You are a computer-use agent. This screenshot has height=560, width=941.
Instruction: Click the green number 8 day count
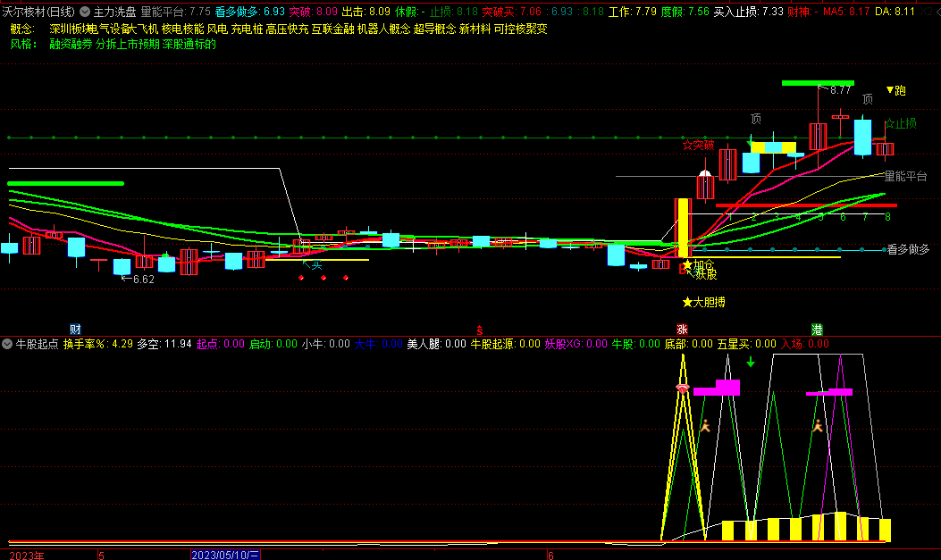pyautogui.click(x=887, y=217)
